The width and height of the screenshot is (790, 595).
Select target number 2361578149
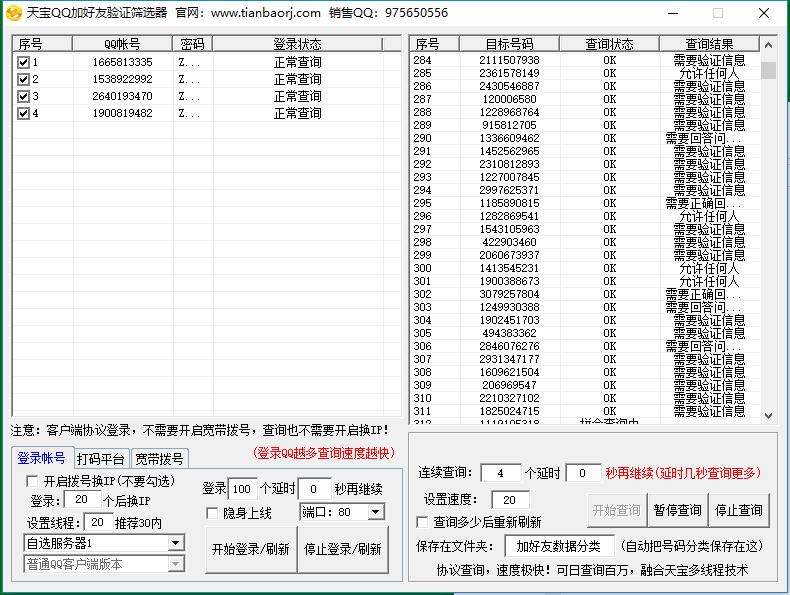coord(509,74)
